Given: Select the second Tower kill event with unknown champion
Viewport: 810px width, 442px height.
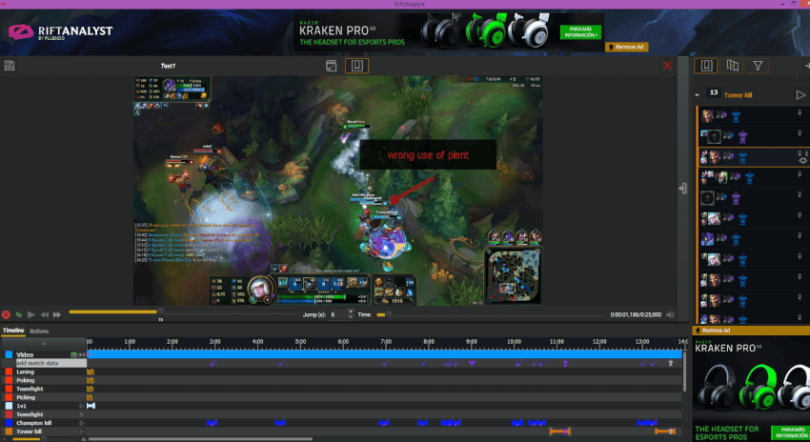Looking at the screenshot, I should (x=752, y=136).
